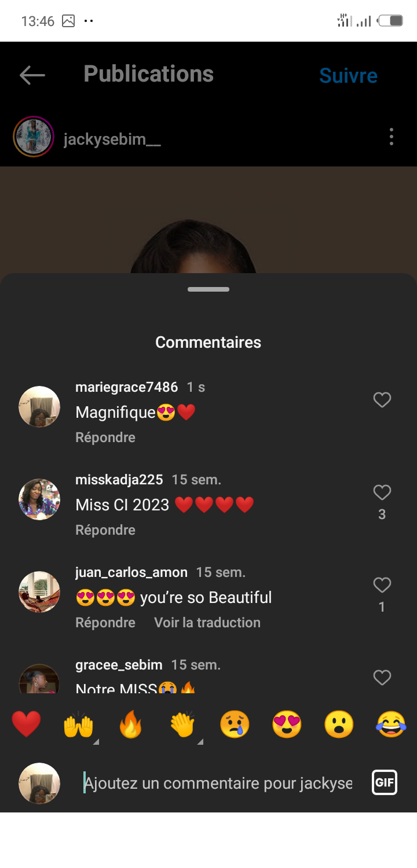Insert the laughing tears emoji
Image resolution: width=417 pixels, height=868 pixels.
pos(391,724)
